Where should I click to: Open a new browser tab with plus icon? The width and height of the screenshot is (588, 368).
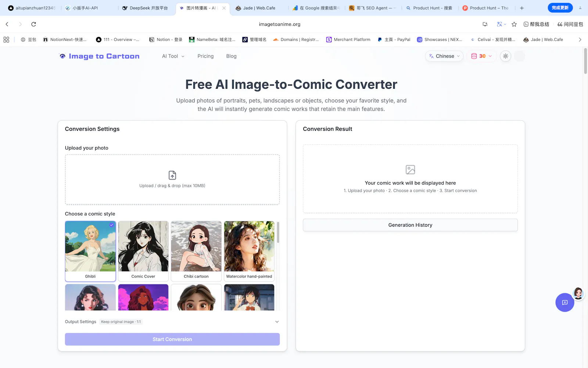click(521, 8)
